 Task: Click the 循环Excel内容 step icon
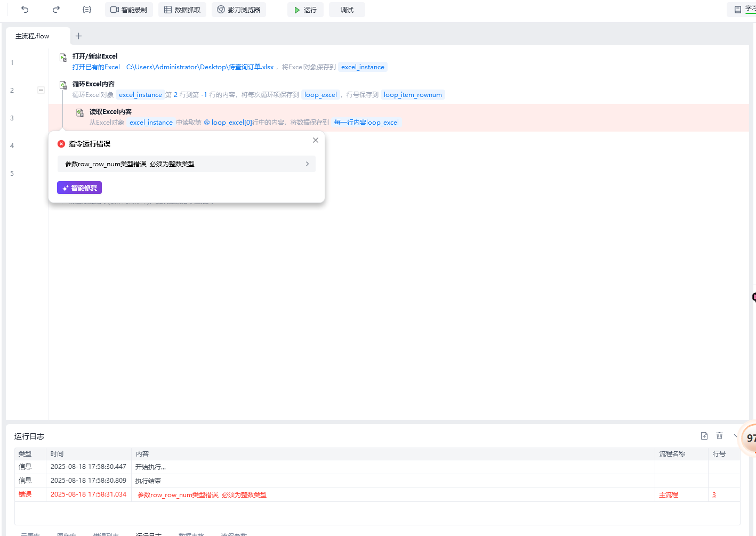(63, 85)
